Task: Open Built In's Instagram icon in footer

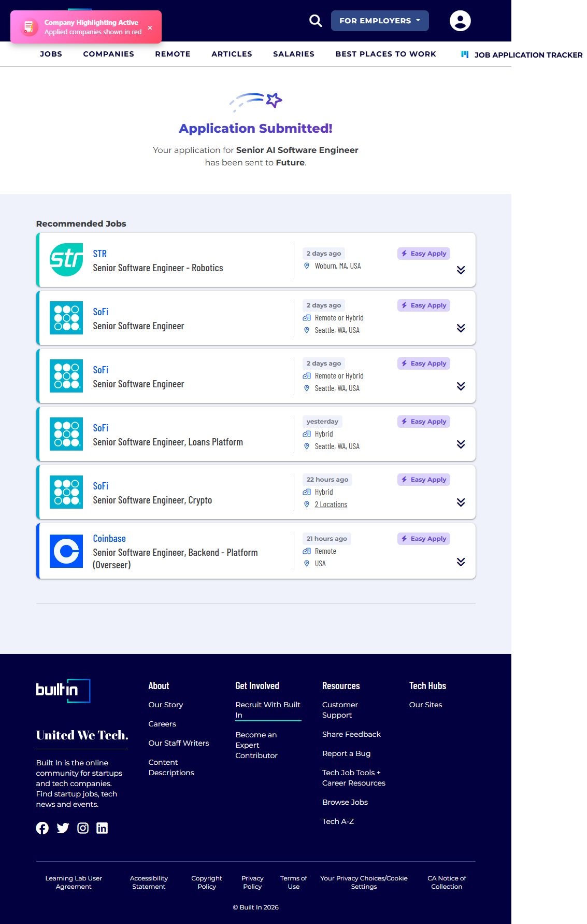Action: [83, 828]
